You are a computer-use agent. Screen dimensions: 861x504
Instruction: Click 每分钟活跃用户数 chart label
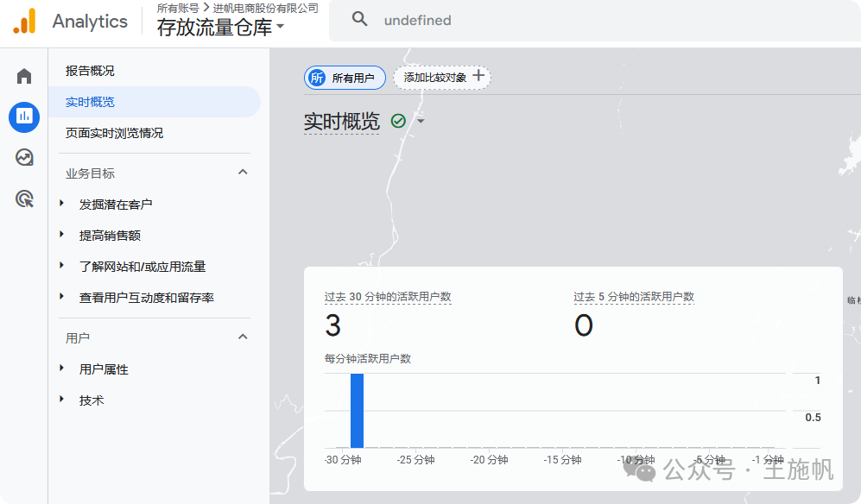367,358
